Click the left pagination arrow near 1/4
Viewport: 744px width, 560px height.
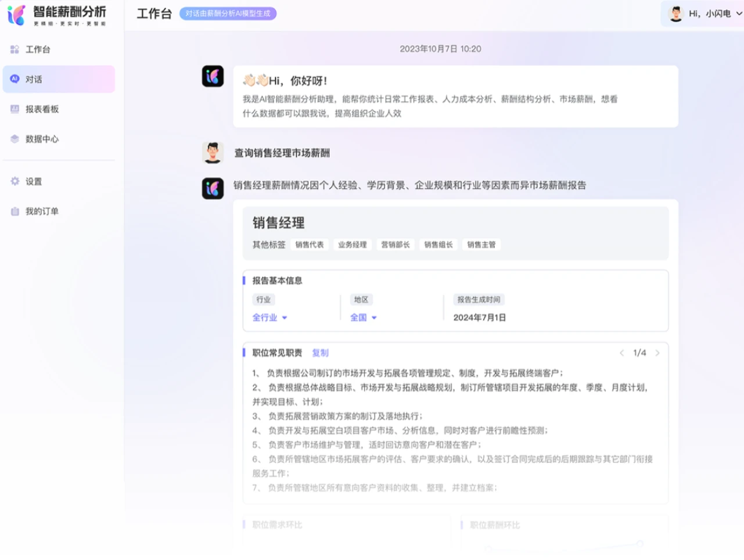click(623, 353)
